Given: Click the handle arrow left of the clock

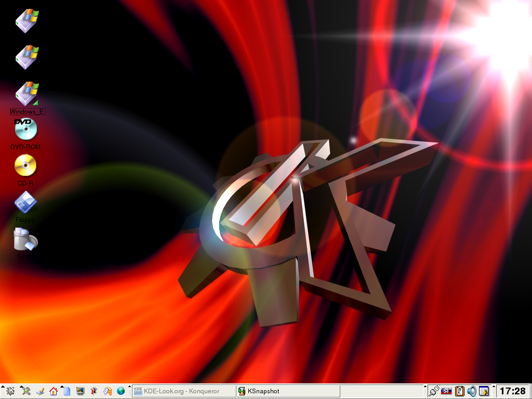Looking at the screenshot, I should 494,387.
